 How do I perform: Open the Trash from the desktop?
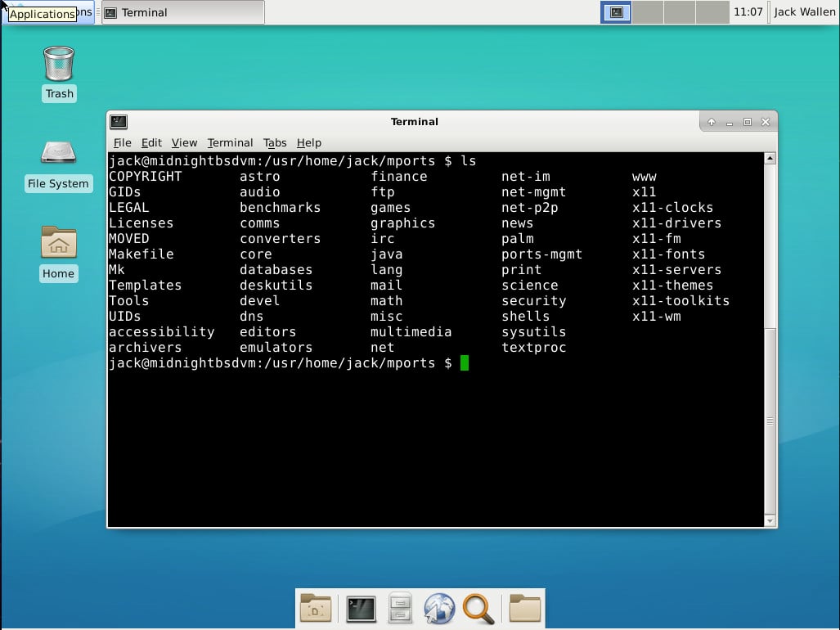tap(58, 61)
